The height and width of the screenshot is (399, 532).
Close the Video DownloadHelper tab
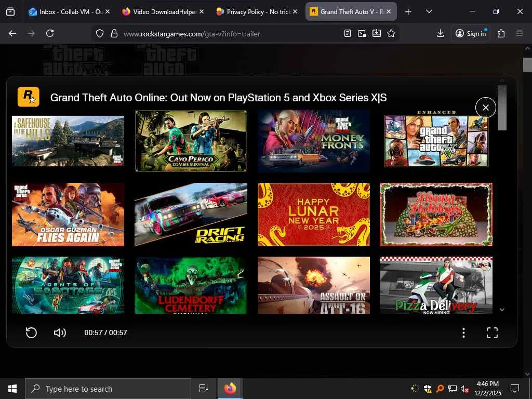[x=202, y=11]
